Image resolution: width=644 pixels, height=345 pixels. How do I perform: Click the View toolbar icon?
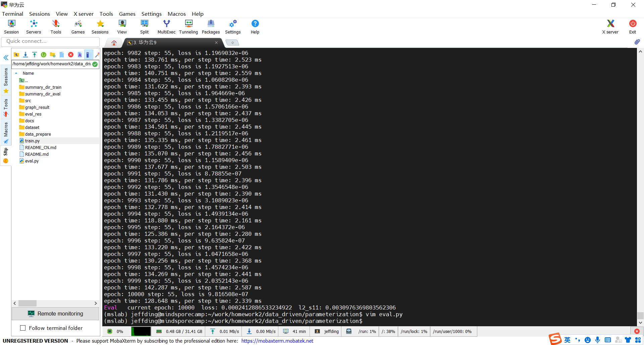tap(122, 27)
